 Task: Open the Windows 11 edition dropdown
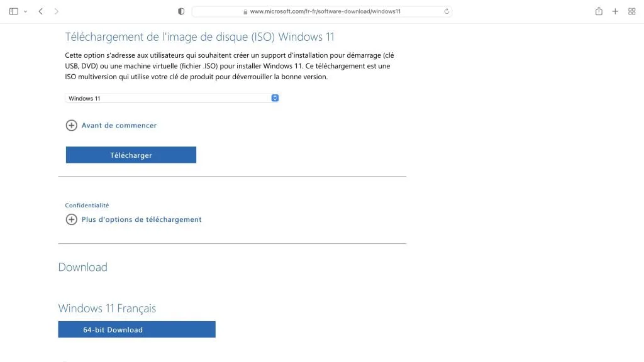point(172,98)
